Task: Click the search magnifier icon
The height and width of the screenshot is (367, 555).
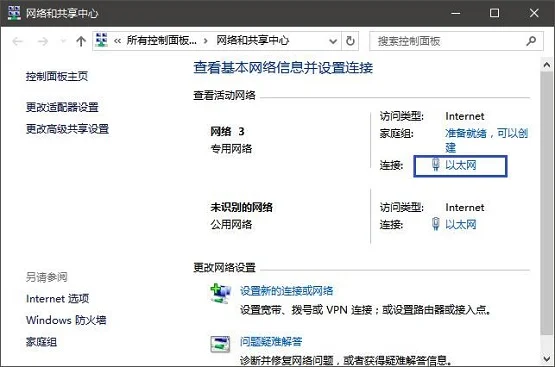Action: pos(531,41)
